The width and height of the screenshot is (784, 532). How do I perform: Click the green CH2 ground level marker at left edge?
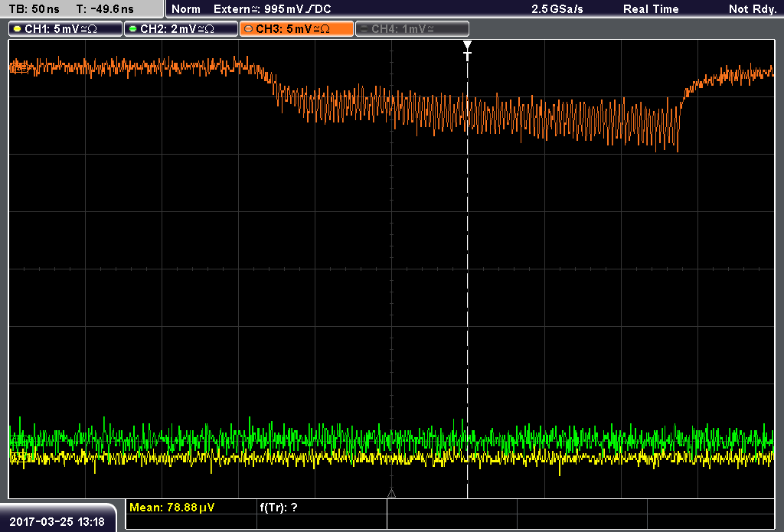pyautogui.click(x=19, y=440)
